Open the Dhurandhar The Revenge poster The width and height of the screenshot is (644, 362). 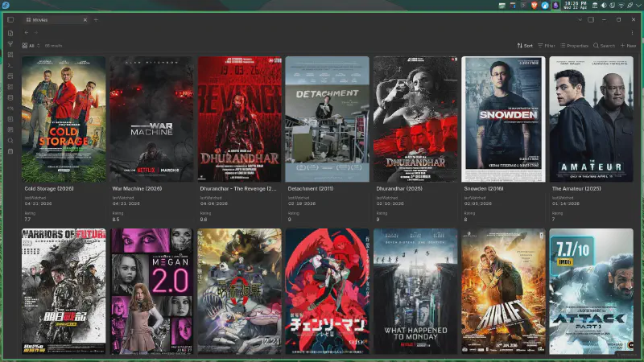click(x=239, y=119)
